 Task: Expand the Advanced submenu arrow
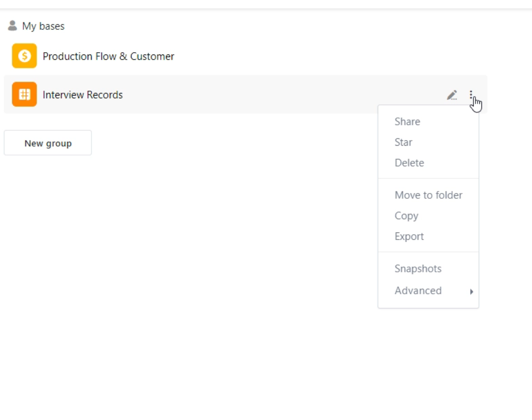[471, 291]
